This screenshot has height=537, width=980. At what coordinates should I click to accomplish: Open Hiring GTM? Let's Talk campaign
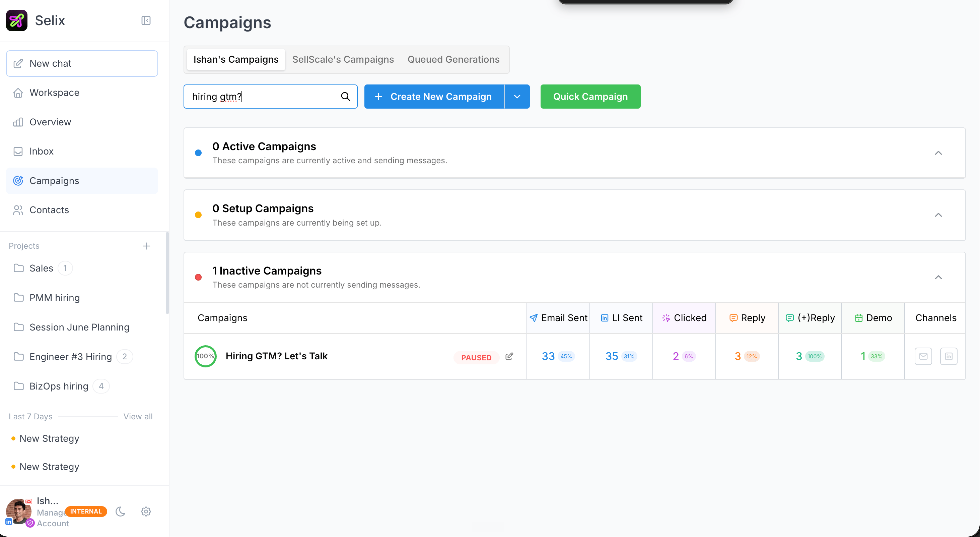pyautogui.click(x=277, y=356)
